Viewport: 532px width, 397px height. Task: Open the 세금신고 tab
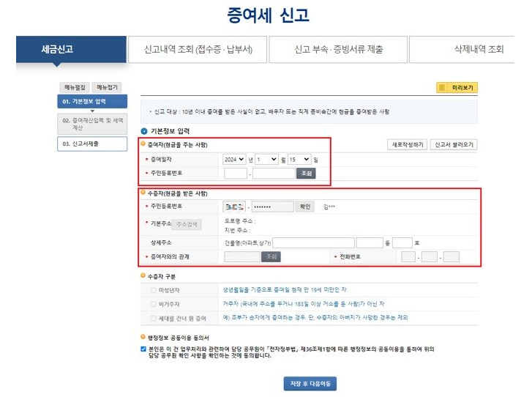(71, 49)
